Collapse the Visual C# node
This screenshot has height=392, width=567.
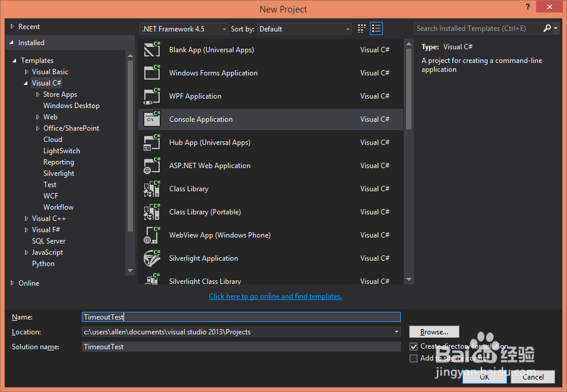click(x=26, y=83)
